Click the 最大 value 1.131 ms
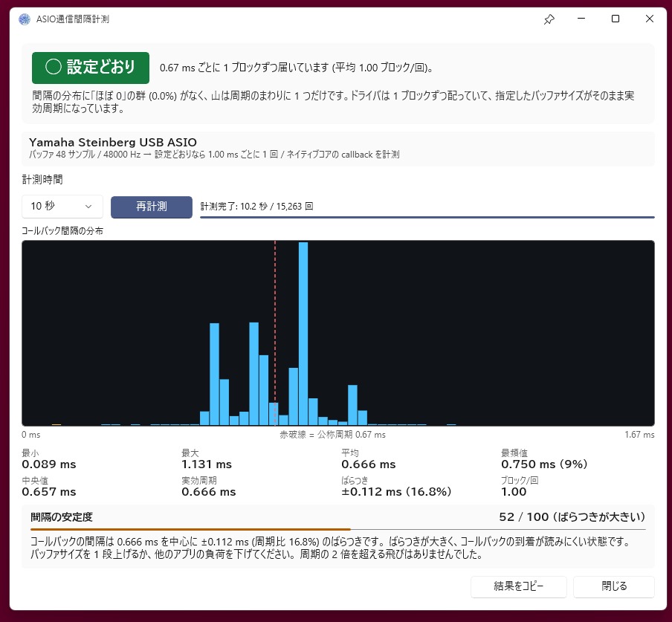The image size is (672, 622). point(207,464)
